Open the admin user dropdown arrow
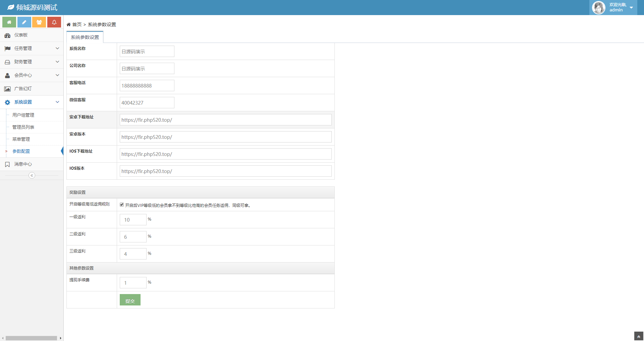This screenshot has width=644, height=341. click(631, 8)
